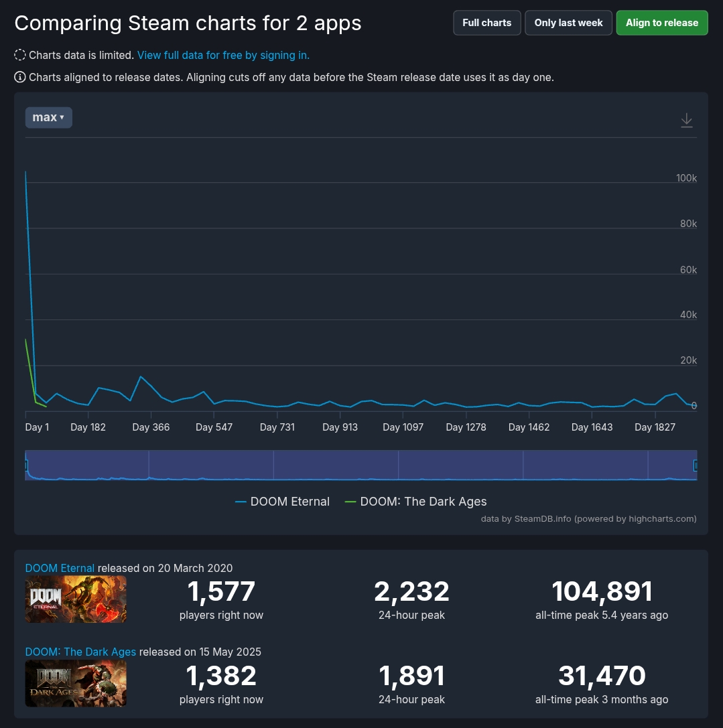Click the Day 913 axis label
This screenshot has width=723, height=728.
[340, 427]
